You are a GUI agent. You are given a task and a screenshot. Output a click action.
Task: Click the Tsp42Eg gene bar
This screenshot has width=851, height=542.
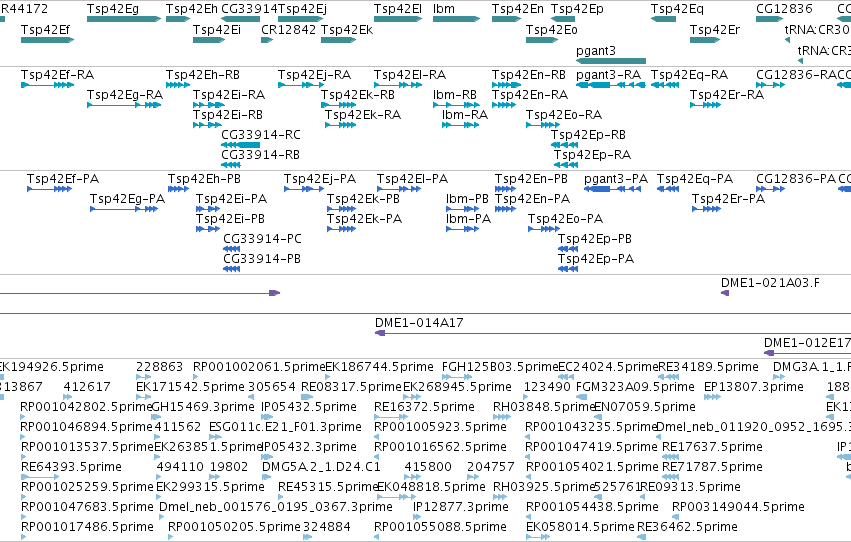point(124,19)
